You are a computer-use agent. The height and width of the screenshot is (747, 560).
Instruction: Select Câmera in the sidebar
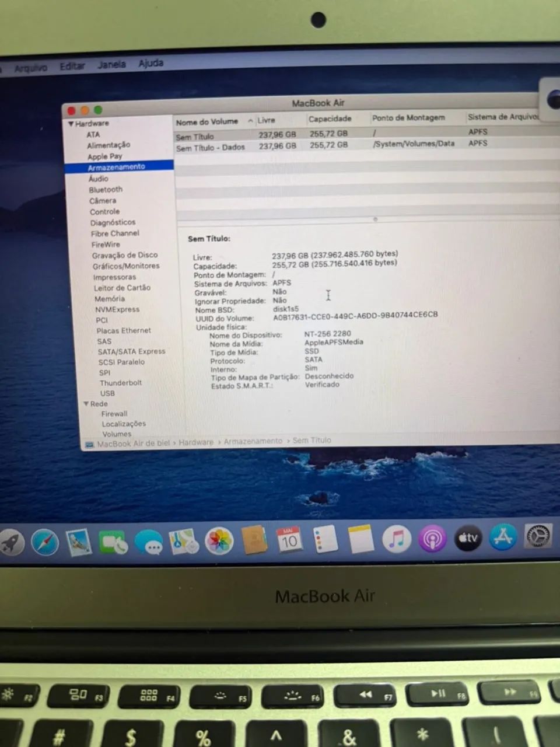(x=103, y=200)
